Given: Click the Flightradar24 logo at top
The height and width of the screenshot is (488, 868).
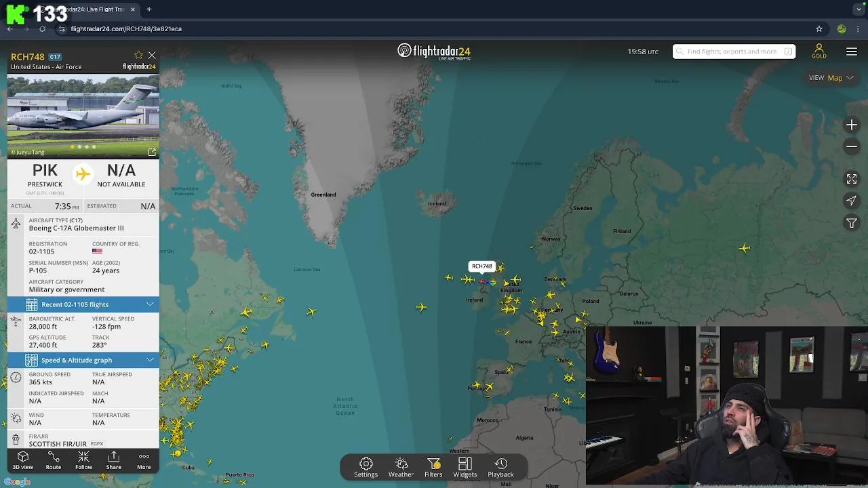Looking at the screenshot, I should click(434, 52).
